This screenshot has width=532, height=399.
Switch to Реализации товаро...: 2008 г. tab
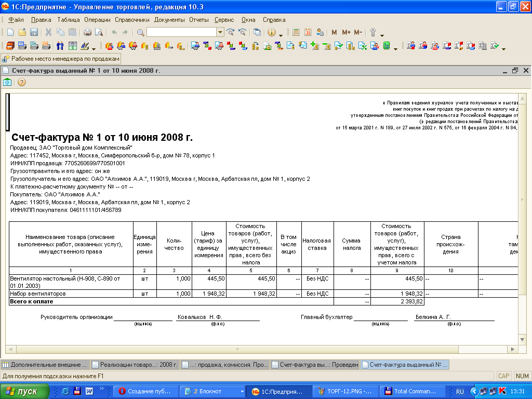pos(135,365)
